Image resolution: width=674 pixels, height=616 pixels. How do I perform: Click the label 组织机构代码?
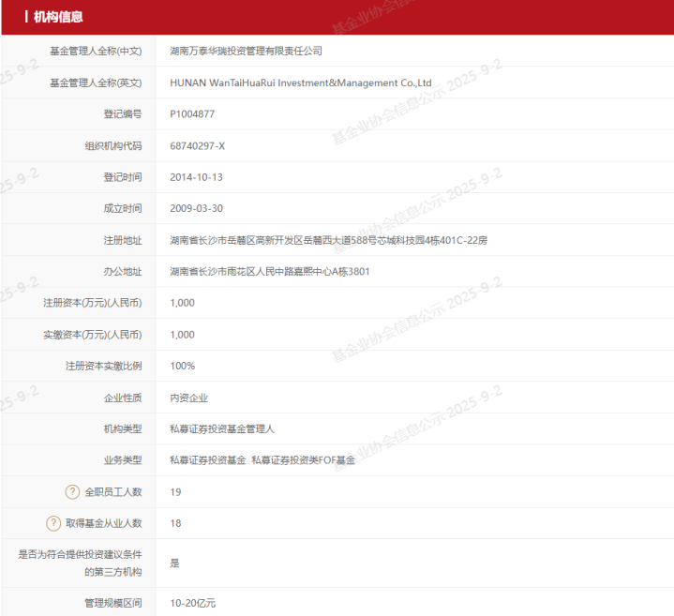(113, 146)
